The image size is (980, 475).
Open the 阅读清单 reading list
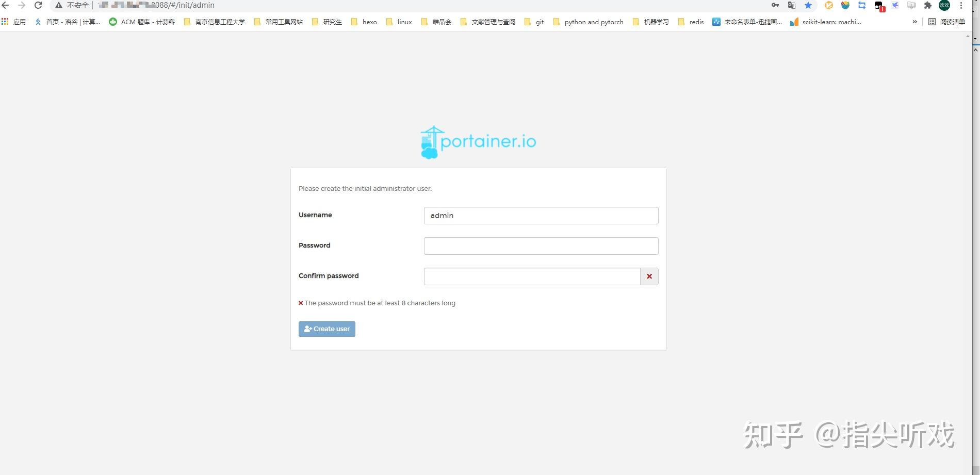947,22
